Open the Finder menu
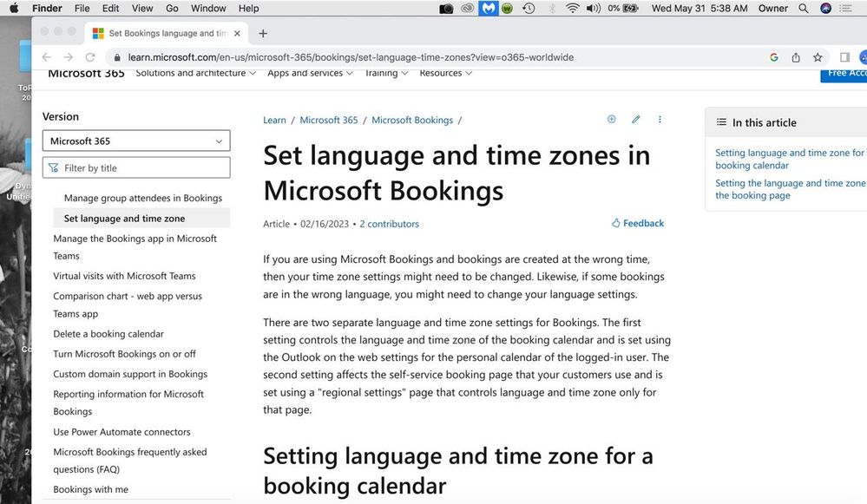This screenshot has height=504, width=867. [47, 9]
